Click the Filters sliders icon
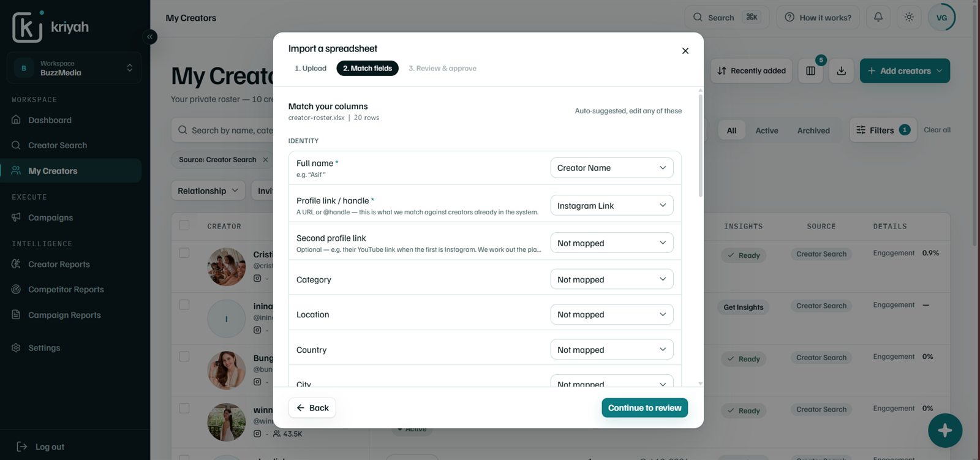The height and width of the screenshot is (460, 980). pyautogui.click(x=861, y=130)
